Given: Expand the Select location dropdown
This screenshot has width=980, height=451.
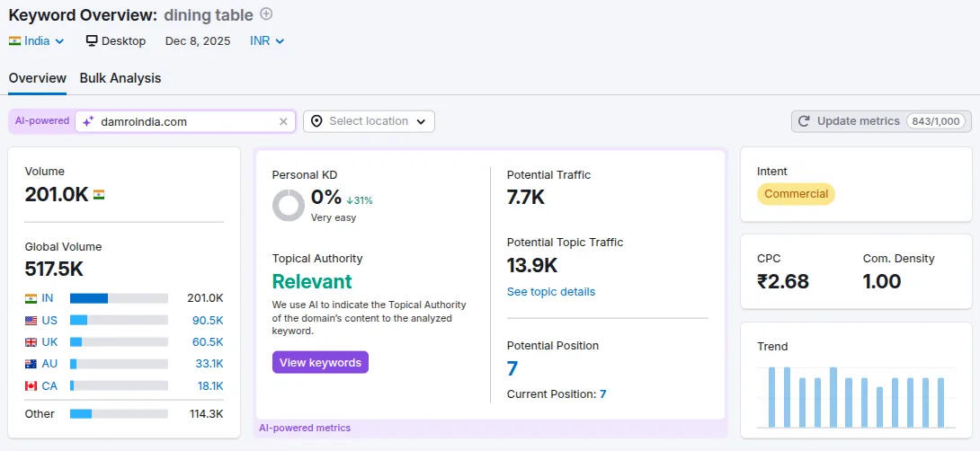Looking at the screenshot, I should click(369, 121).
